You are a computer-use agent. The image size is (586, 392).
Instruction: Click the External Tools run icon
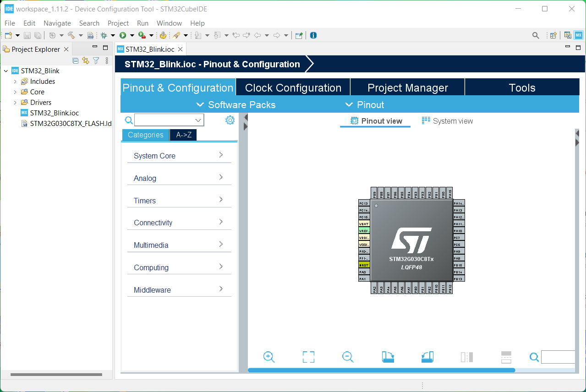tap(142, 35)
